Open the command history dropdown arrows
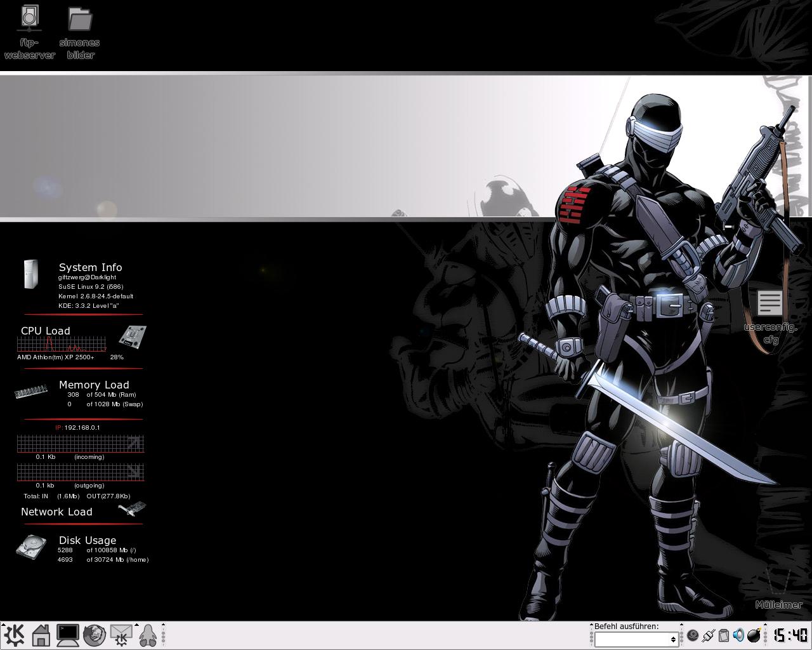Screen dimensions: 812x650 pyautogui.click(x=673, y=640)
